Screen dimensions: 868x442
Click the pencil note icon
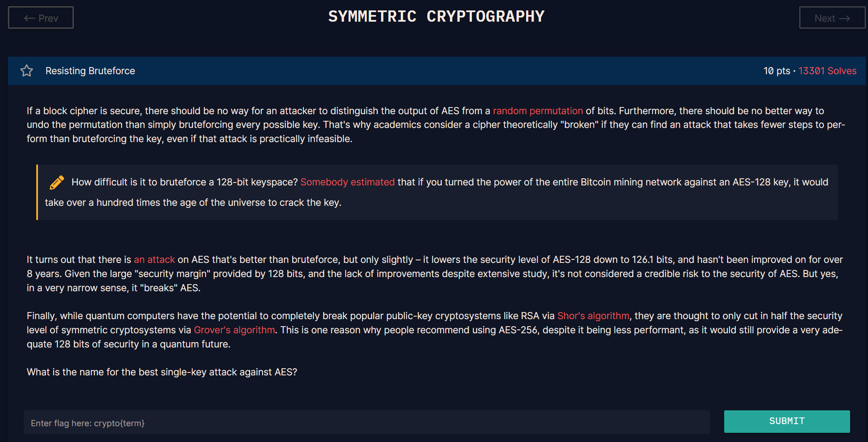57,182
